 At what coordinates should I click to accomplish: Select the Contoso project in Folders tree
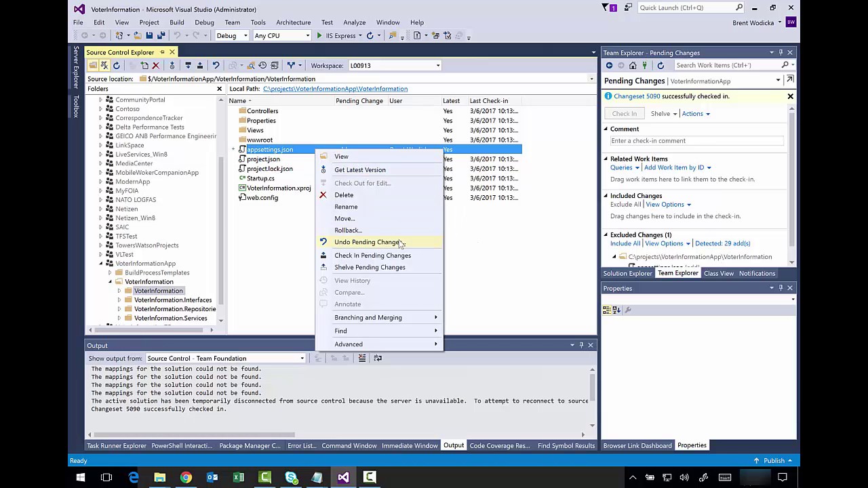tap(127, 108)
